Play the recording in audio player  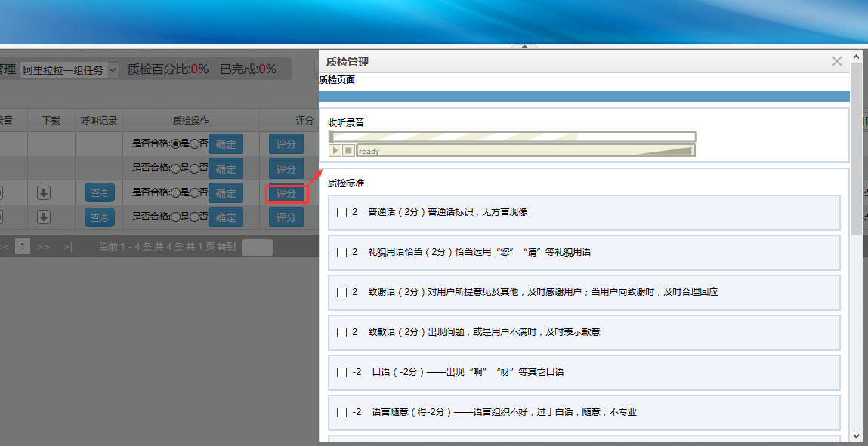335,151
